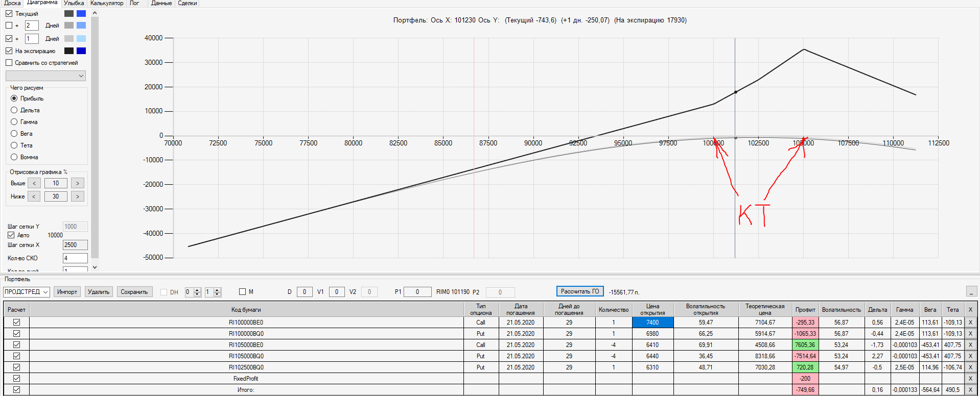Select the Вега radio option
The height and width of the screenshot is (396, 980).
click(14, 134)
